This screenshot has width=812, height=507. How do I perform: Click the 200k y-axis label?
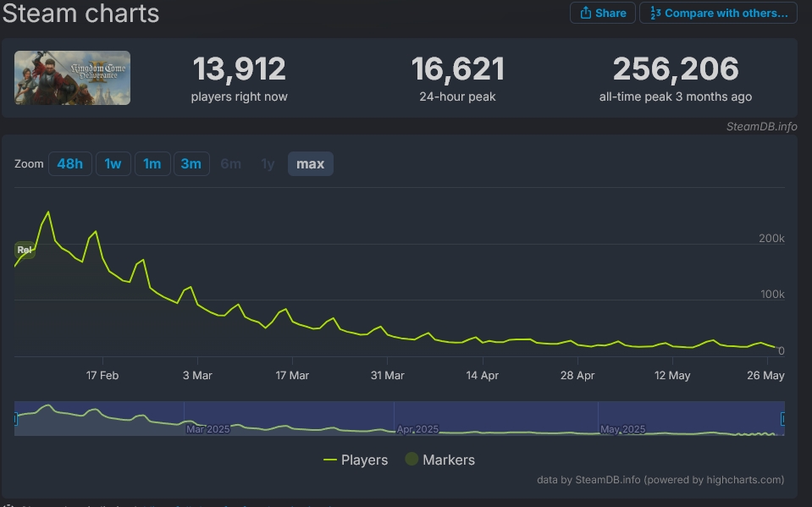coord(771,238)
